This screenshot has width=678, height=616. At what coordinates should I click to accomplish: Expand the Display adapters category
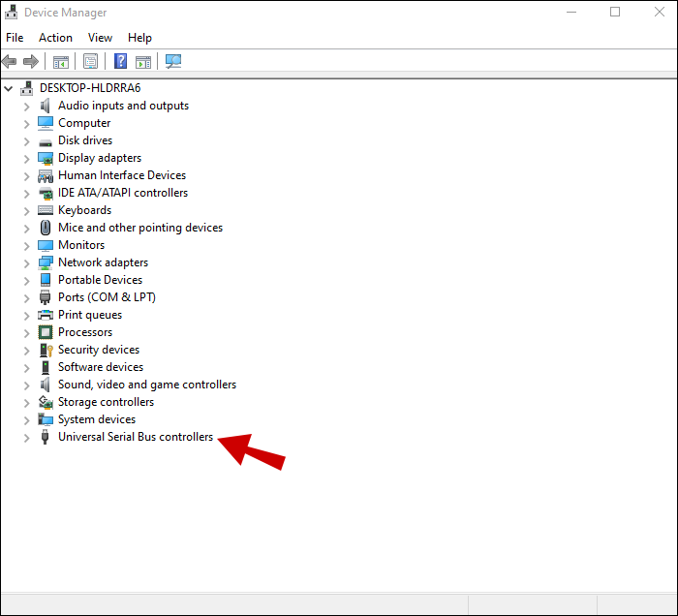click(26, 159)
